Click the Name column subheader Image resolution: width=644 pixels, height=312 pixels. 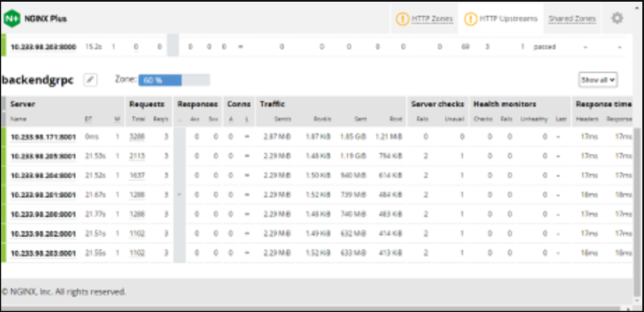click(x=18, y=119)
